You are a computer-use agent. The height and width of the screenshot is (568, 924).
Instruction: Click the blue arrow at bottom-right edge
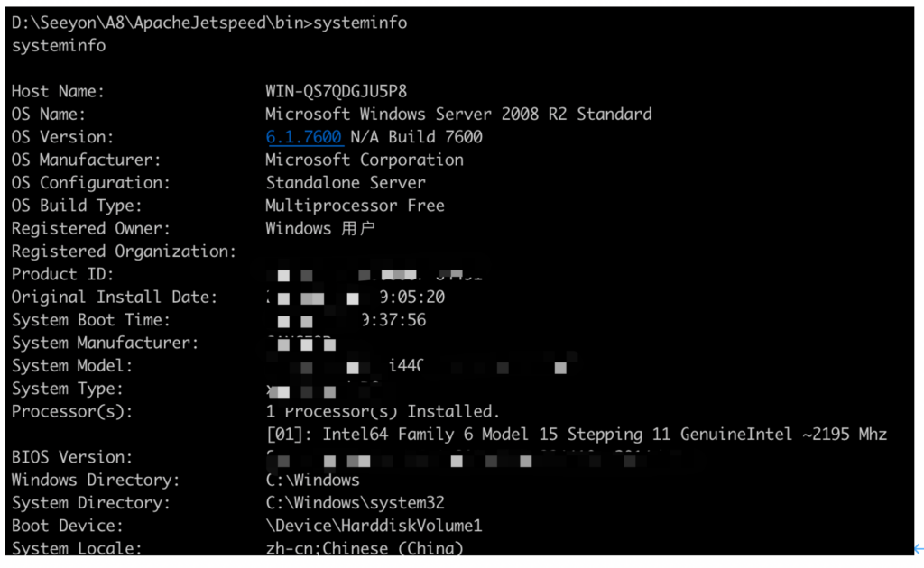(x=919, y=549)
